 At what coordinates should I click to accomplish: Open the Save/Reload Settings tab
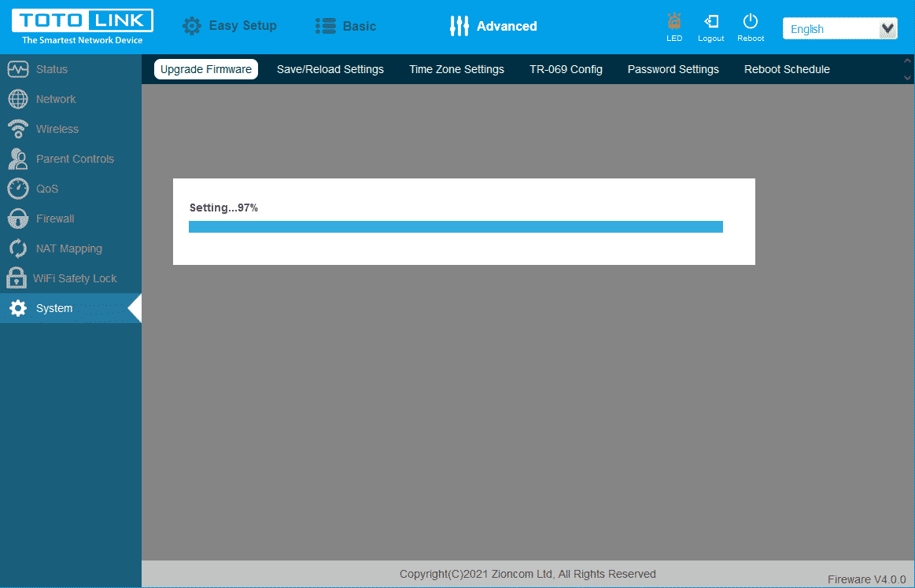coord(330,69)
